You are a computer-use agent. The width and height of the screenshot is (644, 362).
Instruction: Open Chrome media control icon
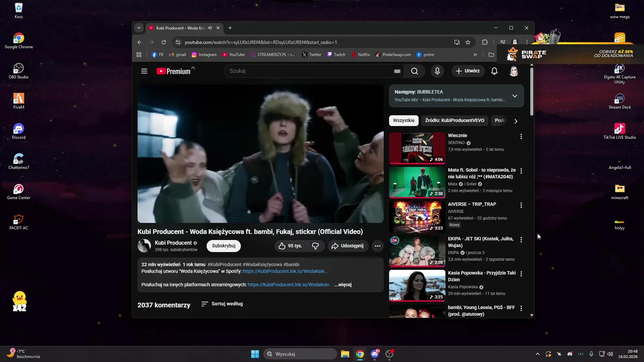coord(503,42)
